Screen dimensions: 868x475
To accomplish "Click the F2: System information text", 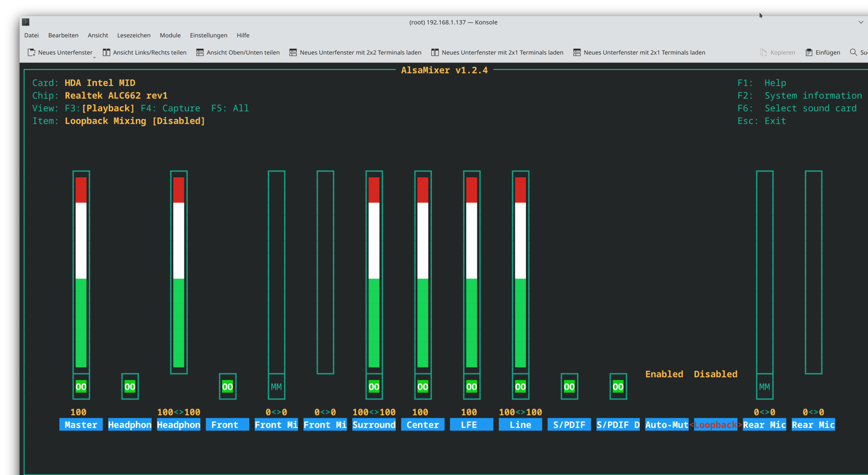I will (800, 95).
